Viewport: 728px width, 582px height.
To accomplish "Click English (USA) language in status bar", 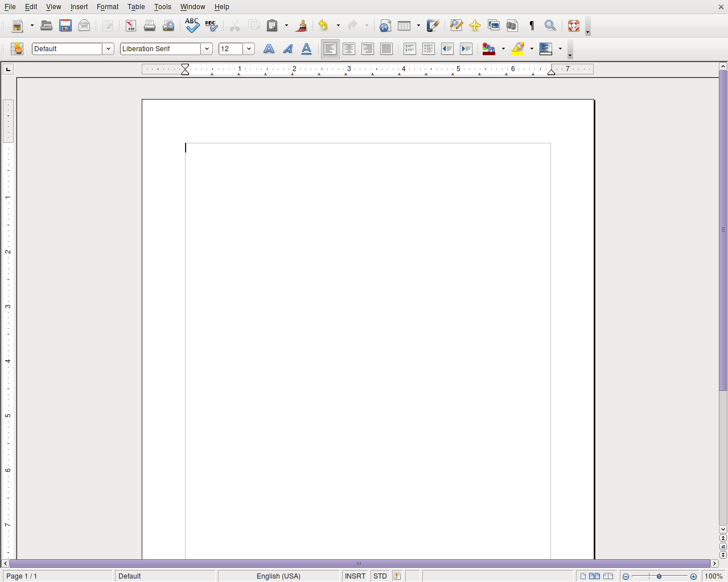I will click(278, 576).
